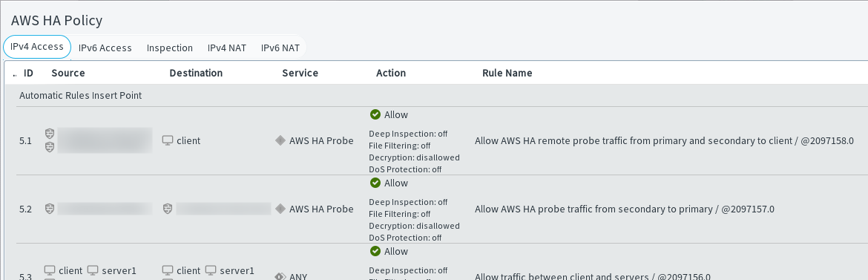Click the upper firewall icon in rule 5.1 source
This screenshot has height=280, width=868.
(x=50, y=134)
